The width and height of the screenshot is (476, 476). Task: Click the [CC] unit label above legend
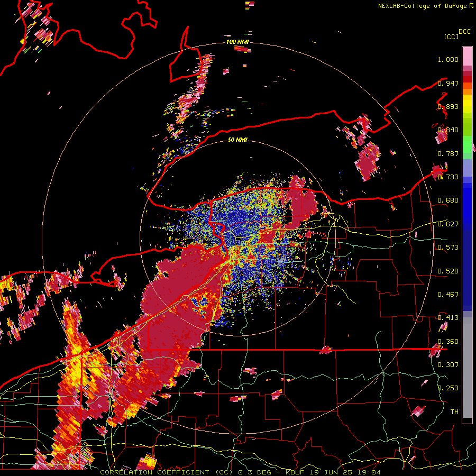(x=451, y=36)
